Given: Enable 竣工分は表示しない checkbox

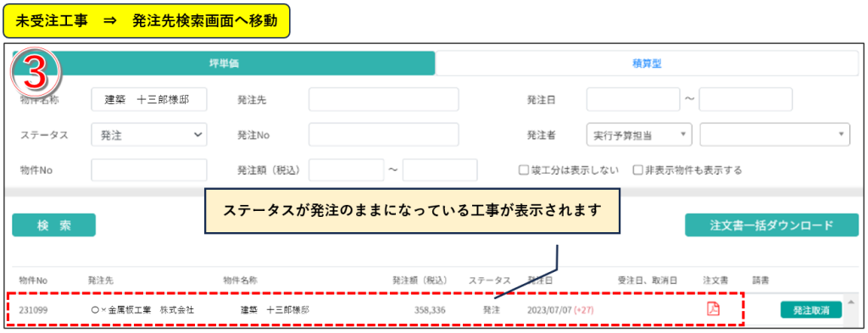Looking at the screenshot, I should tap(523, 169).
